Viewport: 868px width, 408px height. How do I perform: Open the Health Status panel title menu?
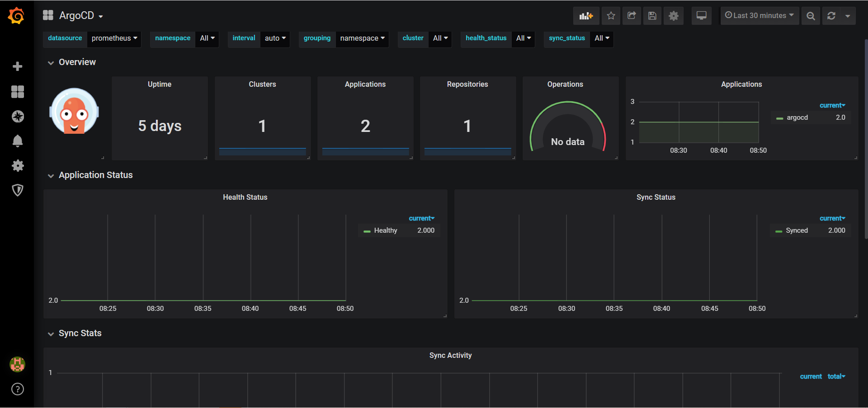[x=245, y=197]
